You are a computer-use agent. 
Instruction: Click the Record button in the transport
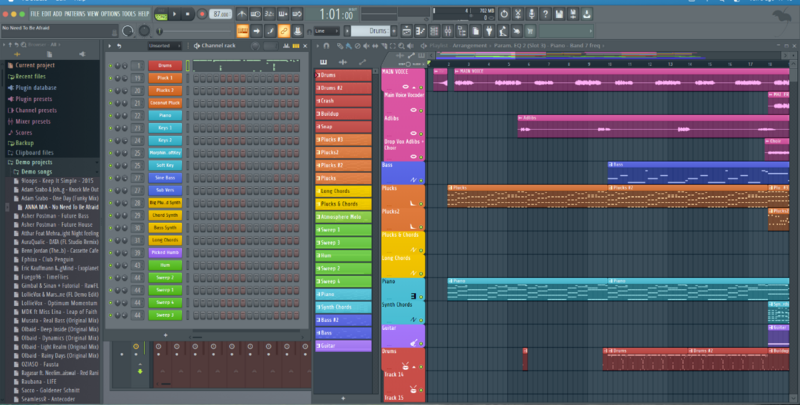coord(203,15)
